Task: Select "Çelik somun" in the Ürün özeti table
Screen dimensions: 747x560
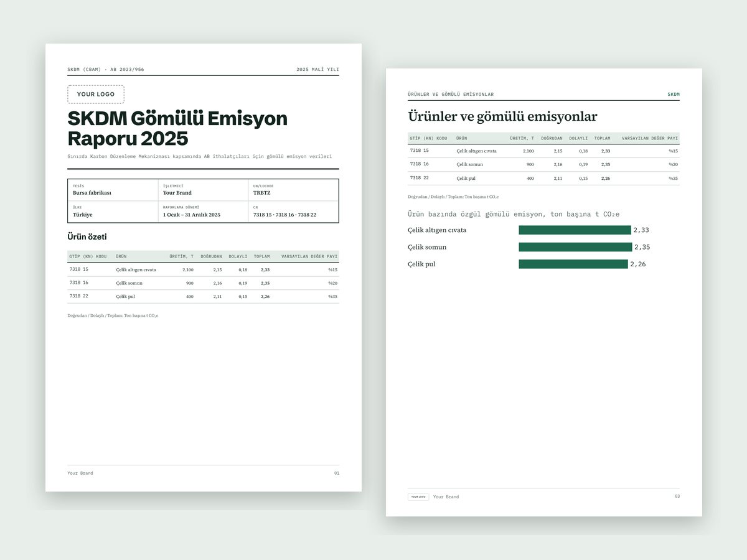Action: (x=129, y=283)
